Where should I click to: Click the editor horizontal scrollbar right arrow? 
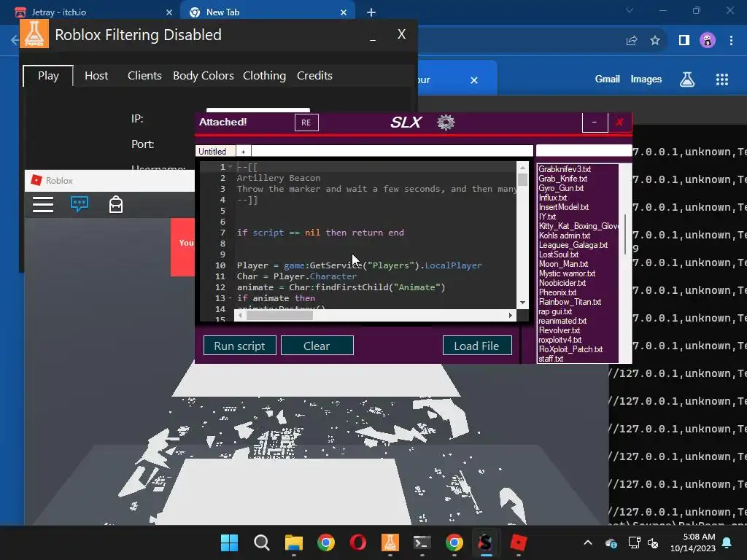[511, 315]
